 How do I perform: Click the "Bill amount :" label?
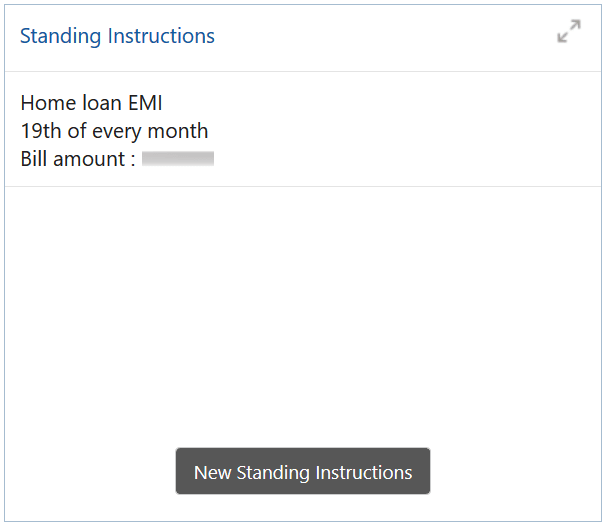coord(78,158)
